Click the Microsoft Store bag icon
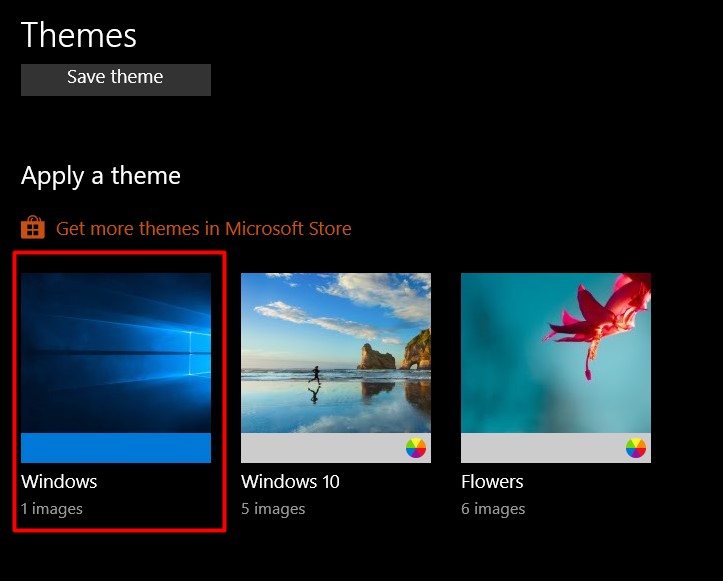The height and width of the screenshot is (581, 723). click(x=33, y=228)
